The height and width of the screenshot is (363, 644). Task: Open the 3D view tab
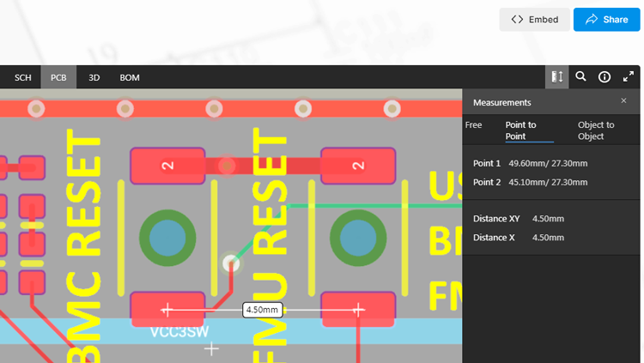click(94, 77)
